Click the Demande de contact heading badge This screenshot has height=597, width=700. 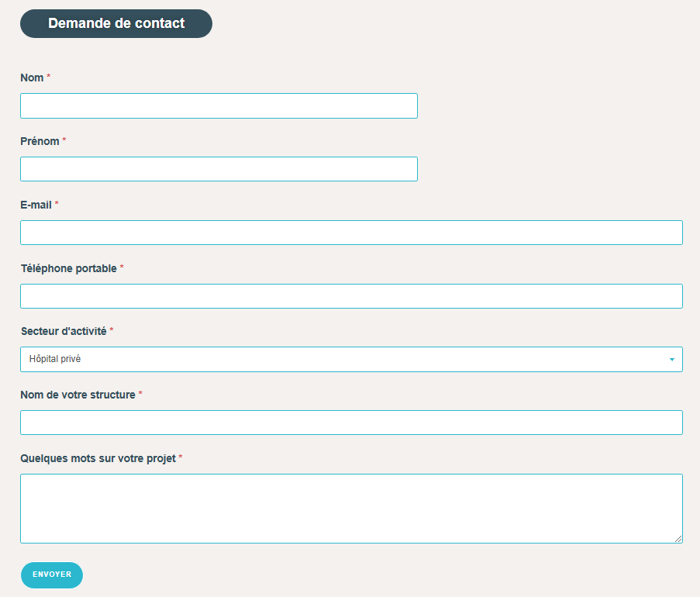tap(116, 24)
